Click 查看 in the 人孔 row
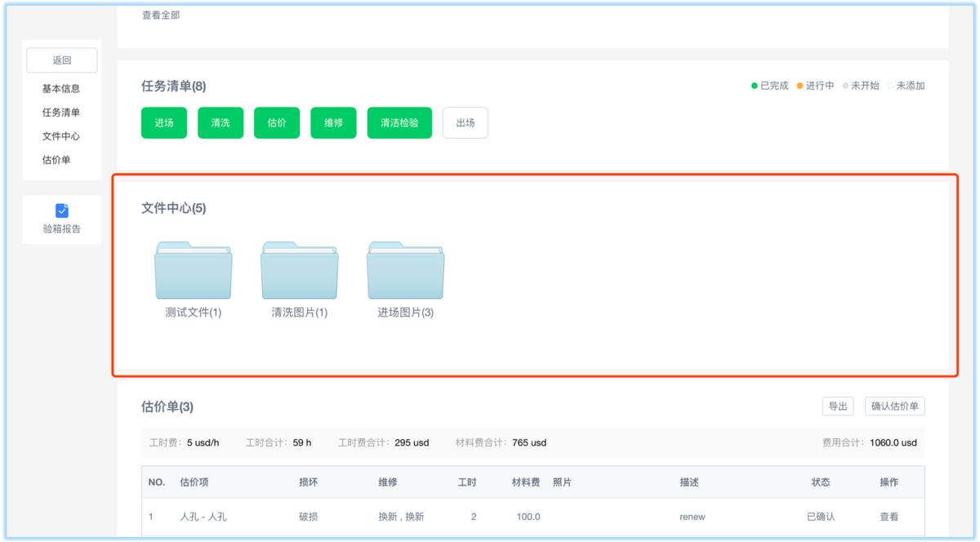The image size is (980, 542). coord(889,517)
